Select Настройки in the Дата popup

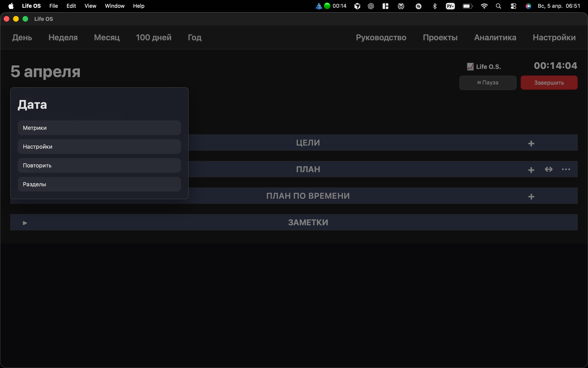point(99,147)
